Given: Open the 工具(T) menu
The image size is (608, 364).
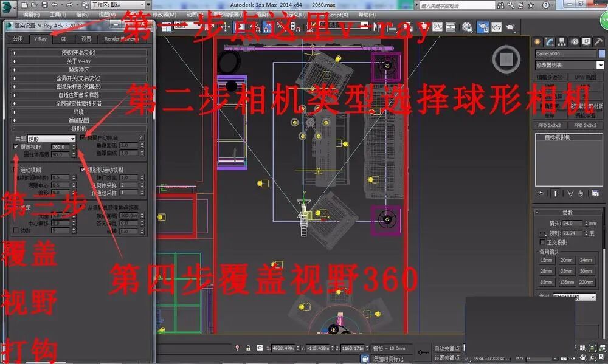Looking at the screenshot, I should coord(58,15).
